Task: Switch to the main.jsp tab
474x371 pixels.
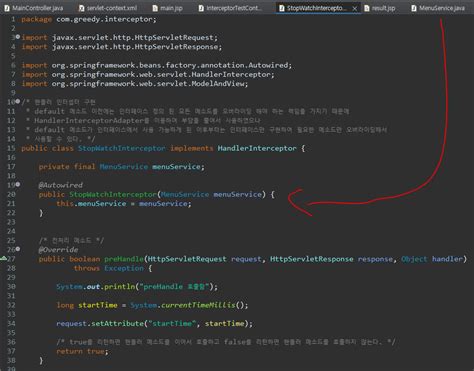Action: point(167,8)
